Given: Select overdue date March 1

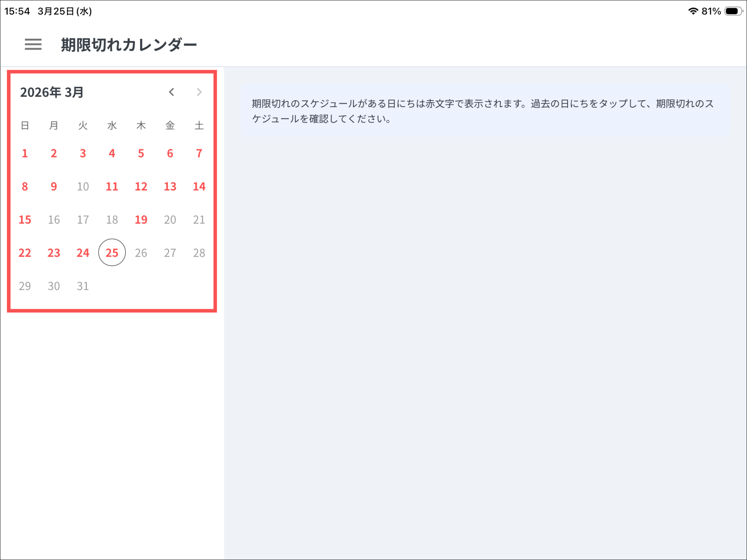Looking at the screenshot, I should [x=25, y=153].
